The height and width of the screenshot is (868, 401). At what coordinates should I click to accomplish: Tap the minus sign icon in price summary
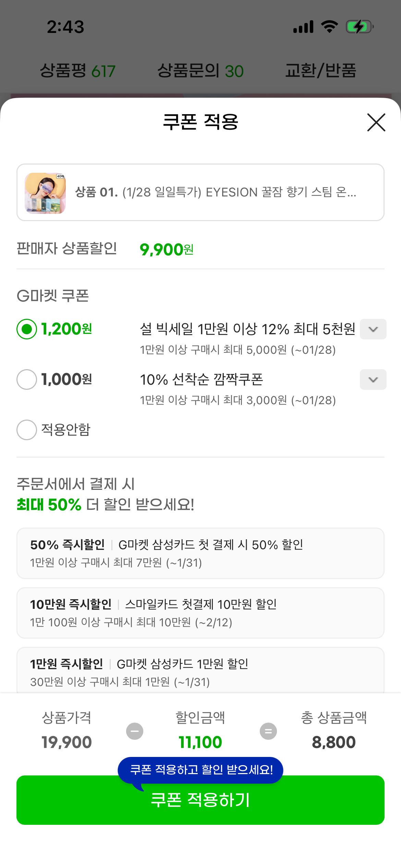(135, 731)
